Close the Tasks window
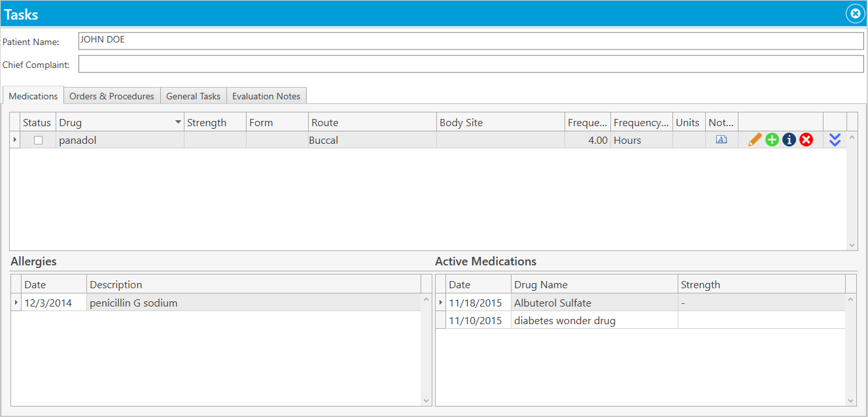Image resolution: width=868 pixels, height=417 pixels. click(x=855, y=13)
